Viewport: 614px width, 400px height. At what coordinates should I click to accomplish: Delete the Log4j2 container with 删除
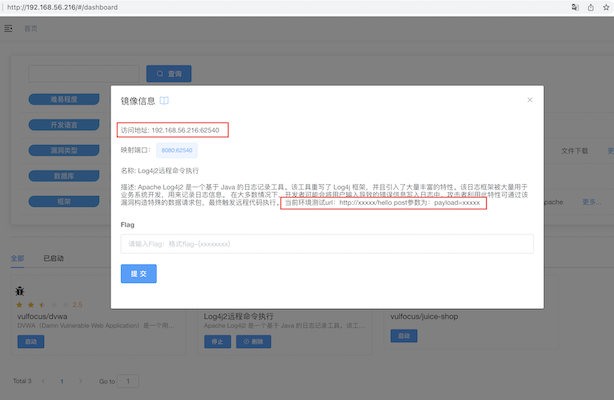[251, 340]
